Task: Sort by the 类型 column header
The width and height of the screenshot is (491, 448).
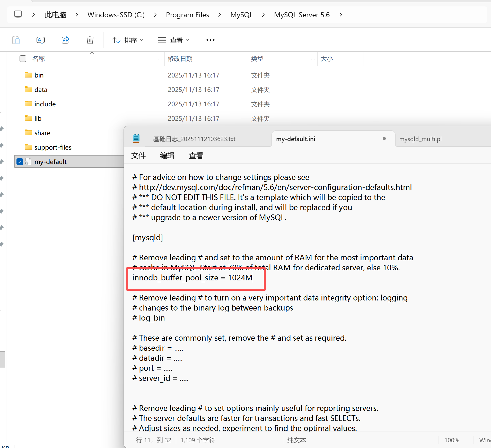Action: pyautogui.click(x=257, y=59)
